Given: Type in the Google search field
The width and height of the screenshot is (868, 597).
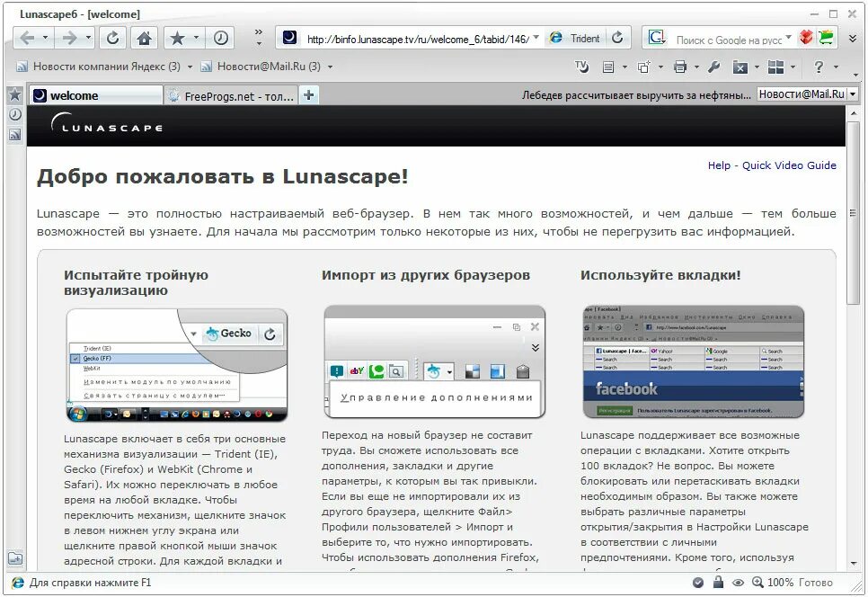Looking at the screenshot, I should coord(728,40).
